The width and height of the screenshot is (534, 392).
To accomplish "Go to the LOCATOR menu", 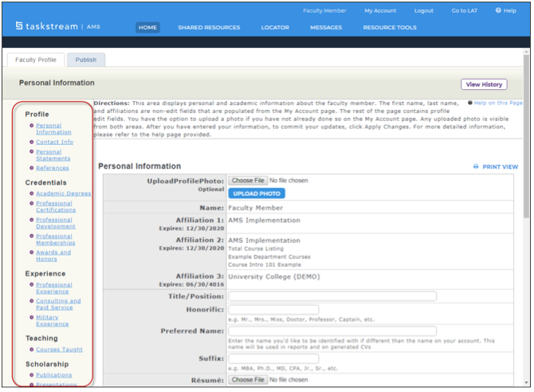I will (x=275, y=28).
